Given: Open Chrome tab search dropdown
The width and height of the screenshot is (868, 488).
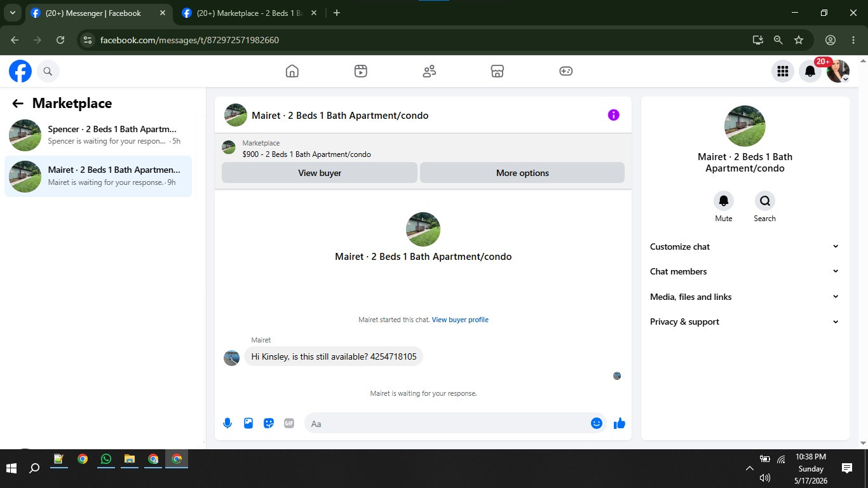Looking at the screenshot, I should [12, 13].
